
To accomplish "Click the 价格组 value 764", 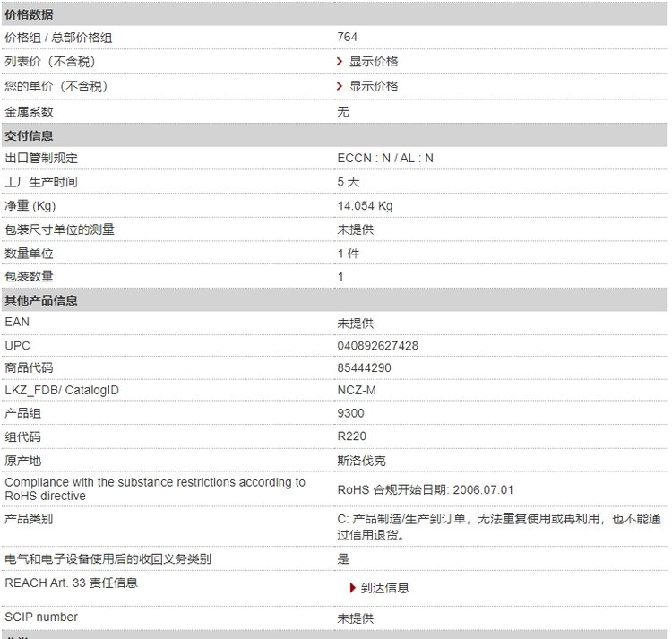I will click(x=348, y=38).
